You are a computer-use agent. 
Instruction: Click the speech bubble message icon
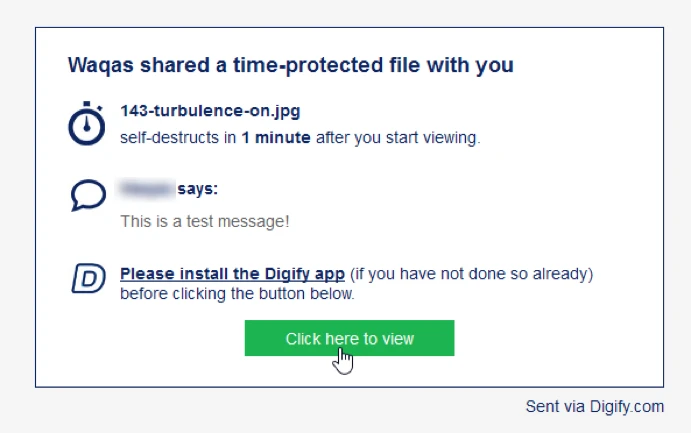point(88,195)
